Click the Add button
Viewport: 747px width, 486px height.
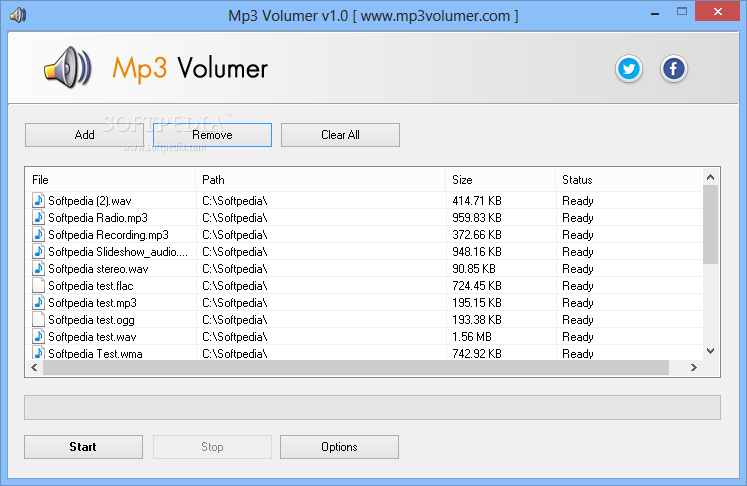coord(84,135)
